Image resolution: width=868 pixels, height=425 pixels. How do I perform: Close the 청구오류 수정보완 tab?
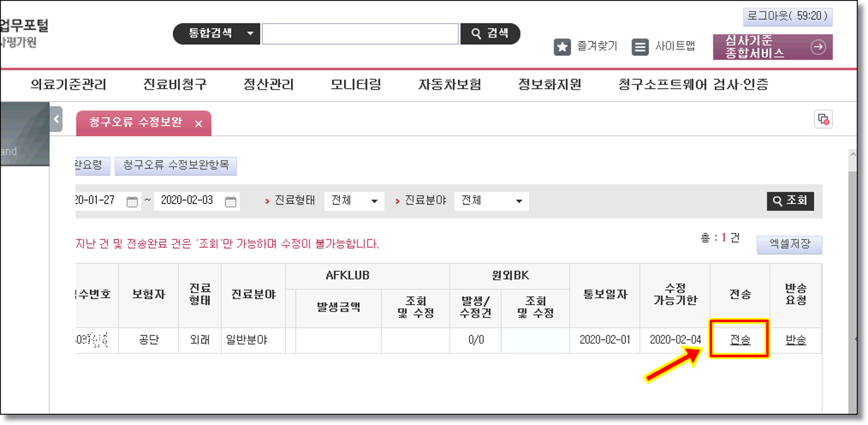tap(198, 124)
